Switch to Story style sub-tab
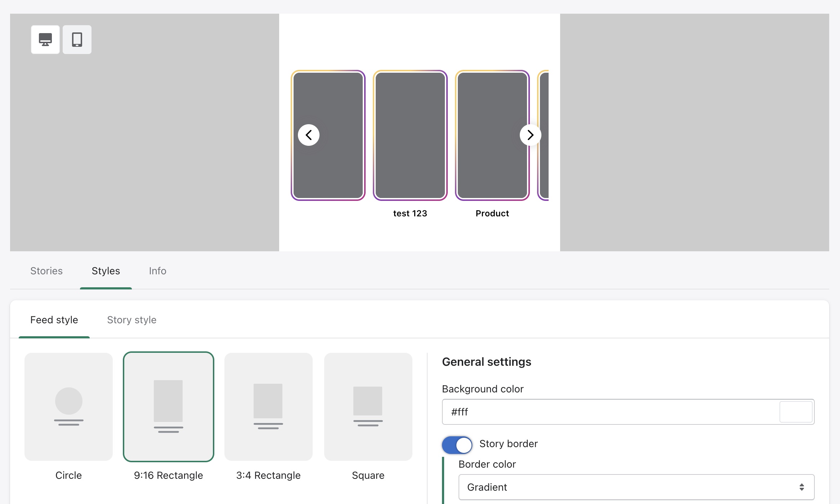The width and height of the screenshot is (840, 504). [131, 320]
